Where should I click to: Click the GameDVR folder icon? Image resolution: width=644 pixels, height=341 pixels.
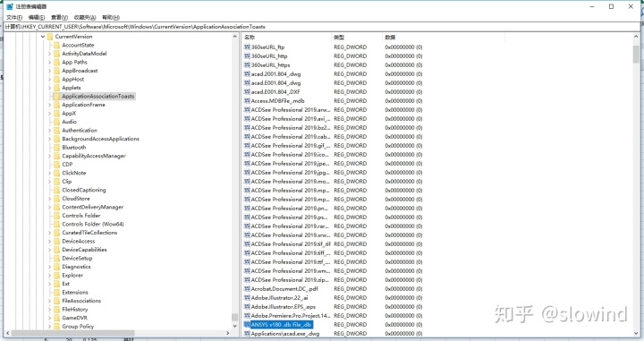tap(56, 318)
